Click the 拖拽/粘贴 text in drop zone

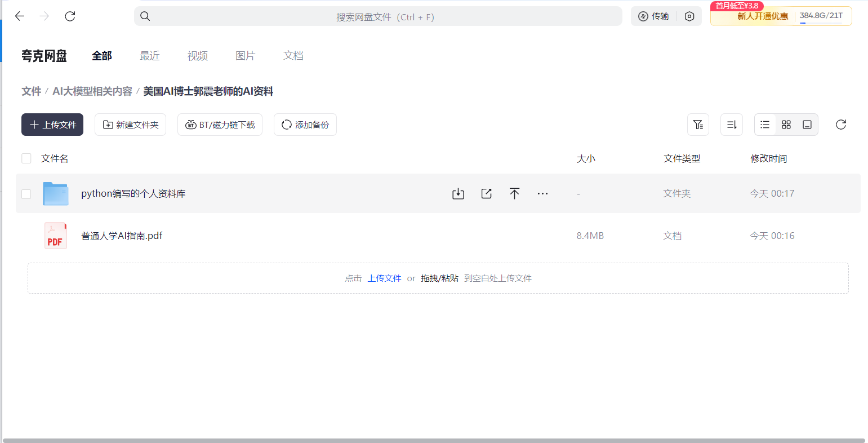tap(439, 278)
